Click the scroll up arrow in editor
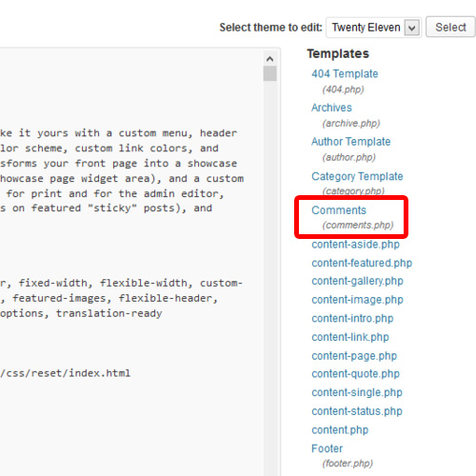The image size is (476, 476). coord(269,59)
